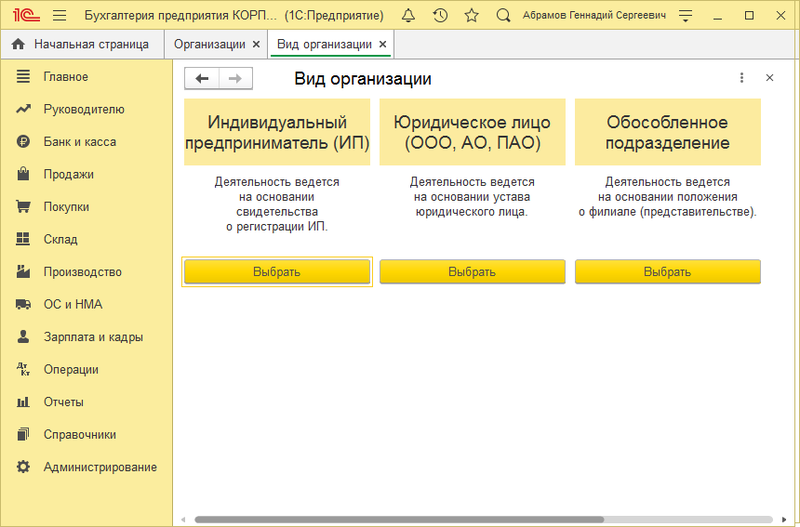
Task: Go forward with the right arrow
Action: click(235, 78)
